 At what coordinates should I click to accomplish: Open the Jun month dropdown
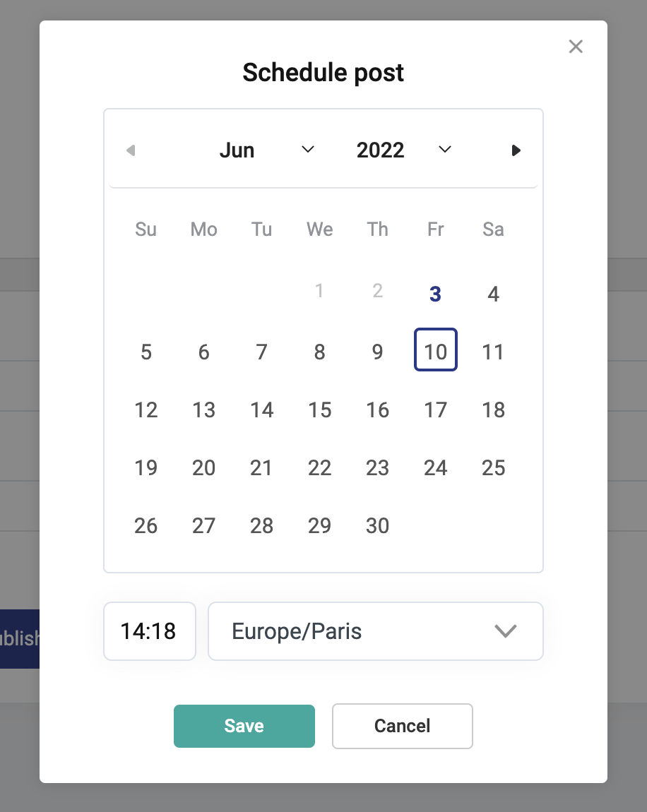266,150
